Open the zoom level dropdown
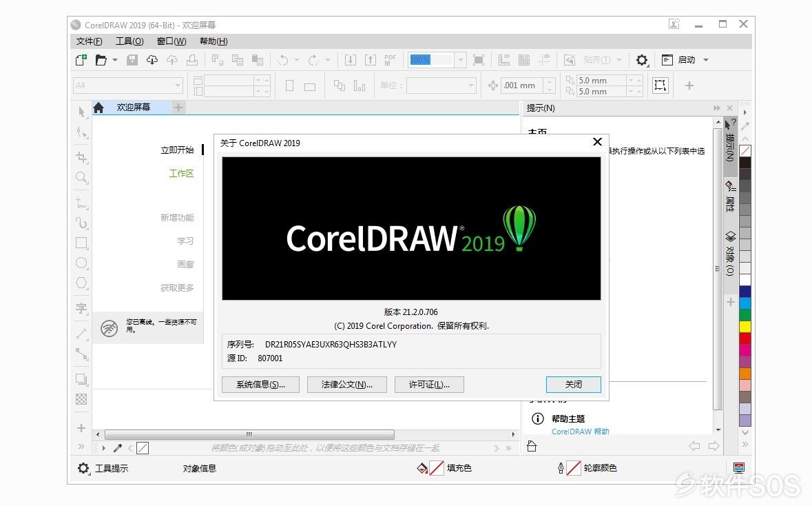The width and height of the screenshot is (812, 506). coord(460,60)
